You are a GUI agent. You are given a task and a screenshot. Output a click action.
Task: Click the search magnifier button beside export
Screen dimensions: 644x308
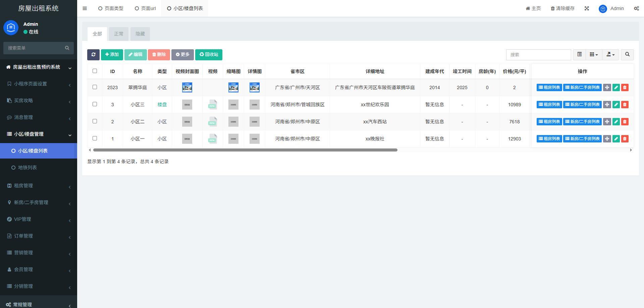(x=627, y=55)
